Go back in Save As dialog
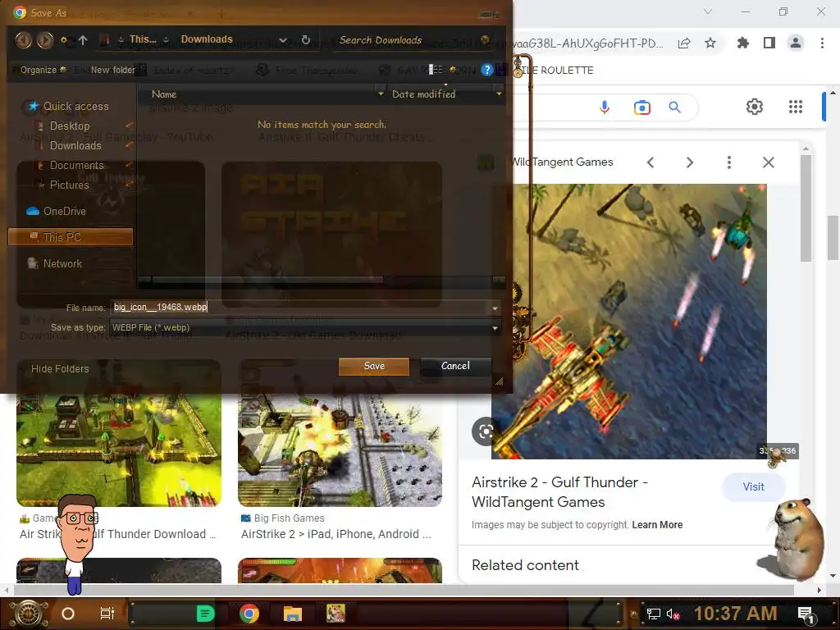 point(23,39)
